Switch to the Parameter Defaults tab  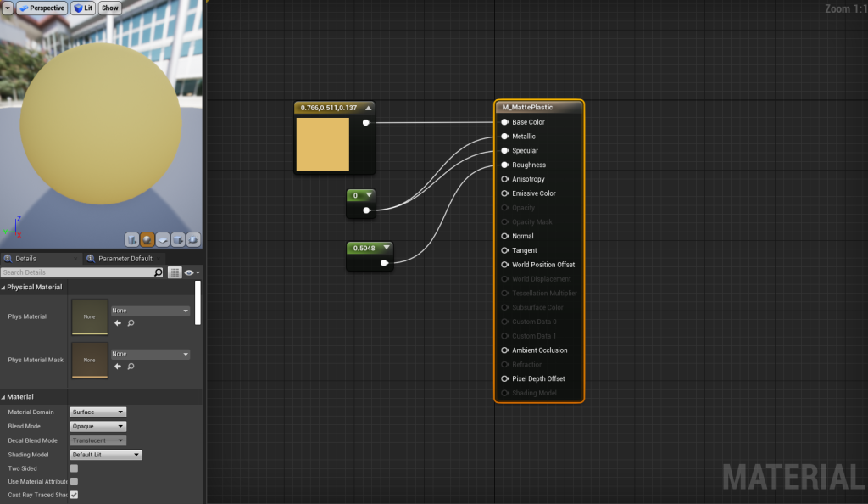tap(124, 258)
